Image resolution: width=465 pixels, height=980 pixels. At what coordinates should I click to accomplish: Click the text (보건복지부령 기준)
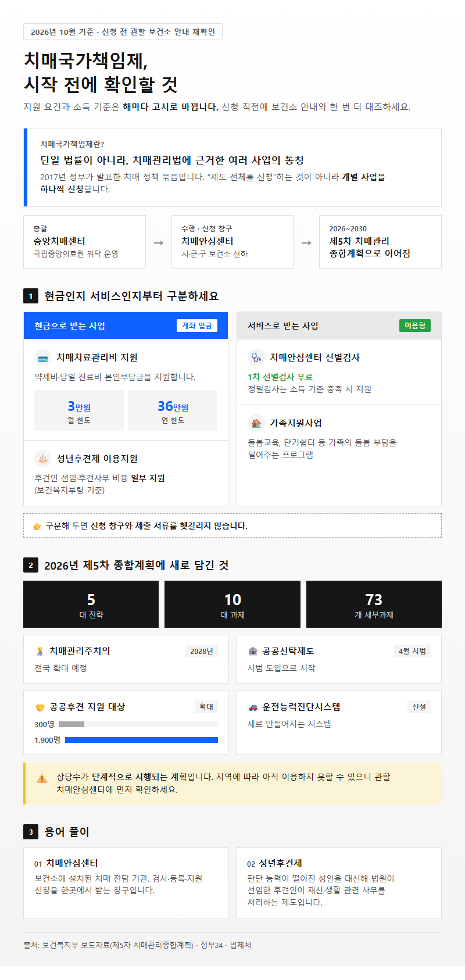[70, 490]
